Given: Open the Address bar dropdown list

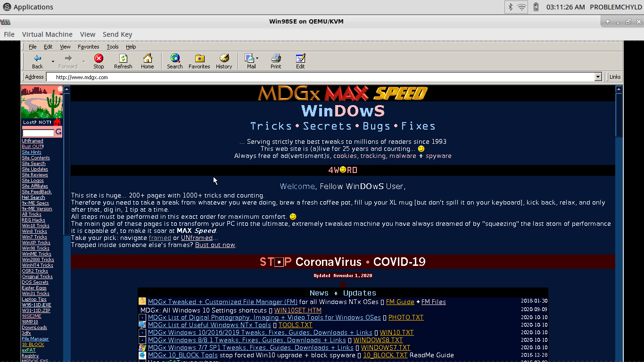Looking at the screenshot, I should coord(598,77).
